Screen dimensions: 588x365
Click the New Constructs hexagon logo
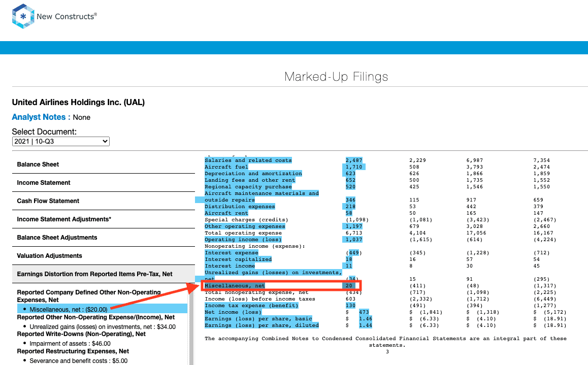[23, 16]
